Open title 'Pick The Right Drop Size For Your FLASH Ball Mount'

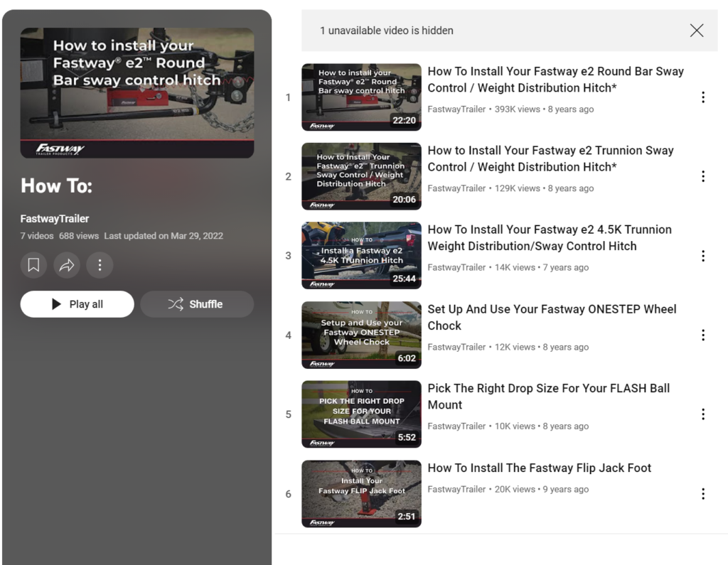coord(548,397)
